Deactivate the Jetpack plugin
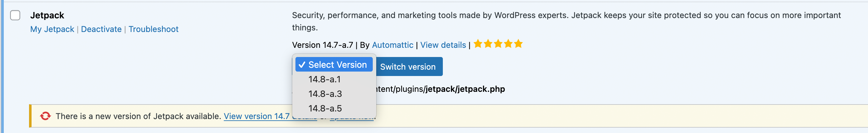The height and width of the screenshot is (133, 868). (x=101, y=29)
